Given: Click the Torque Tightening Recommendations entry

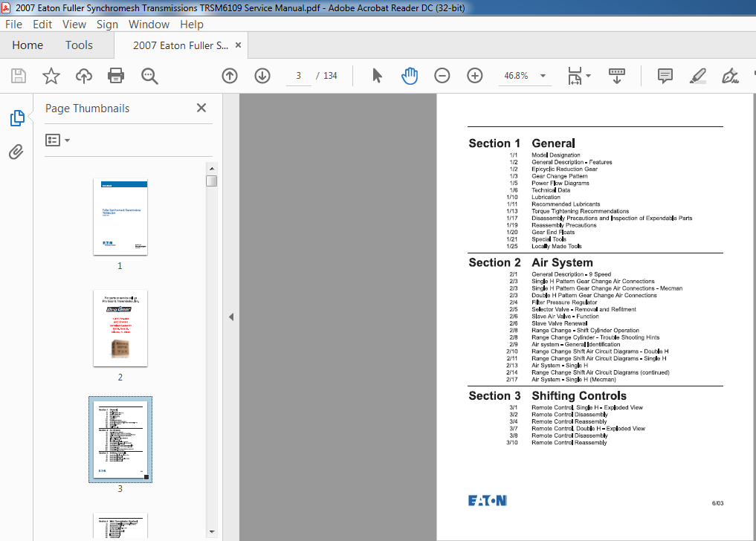Looking at the screenshot, I should point(580,211).
